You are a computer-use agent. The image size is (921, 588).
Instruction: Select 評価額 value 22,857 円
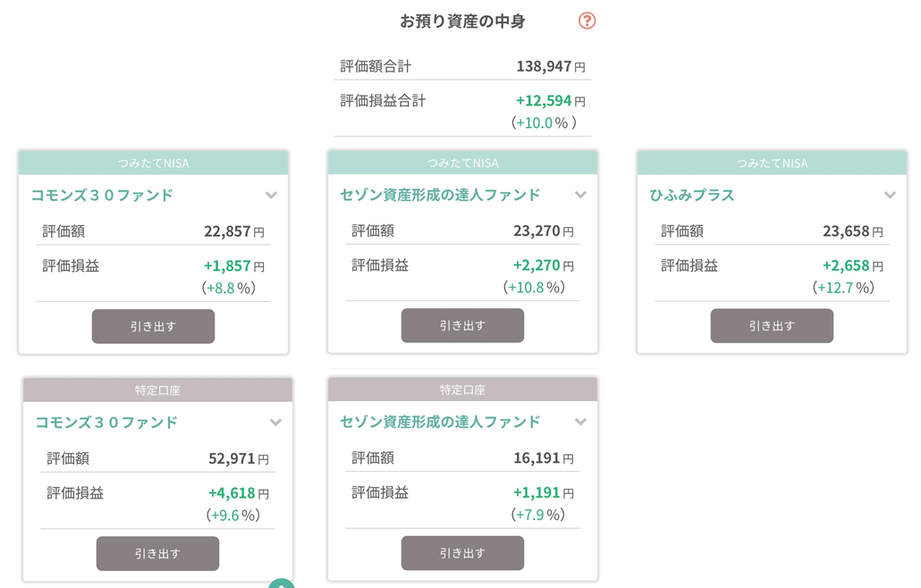coord(234,231)
